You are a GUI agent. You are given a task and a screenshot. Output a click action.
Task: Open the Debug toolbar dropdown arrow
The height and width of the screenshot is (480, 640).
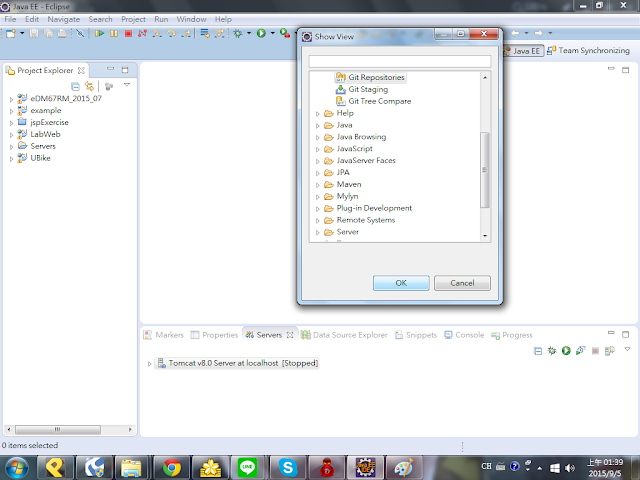pos(249,33)
